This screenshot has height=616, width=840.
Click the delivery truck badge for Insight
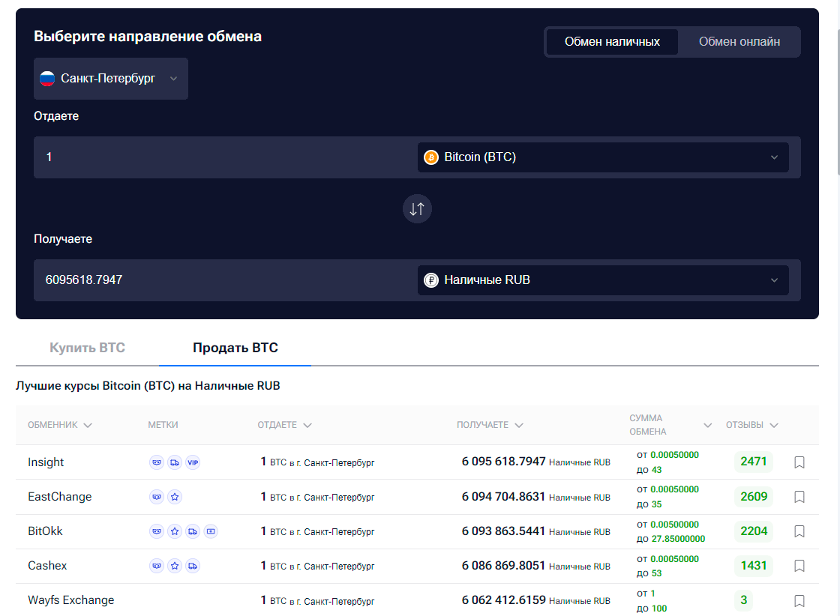point(175,462)
